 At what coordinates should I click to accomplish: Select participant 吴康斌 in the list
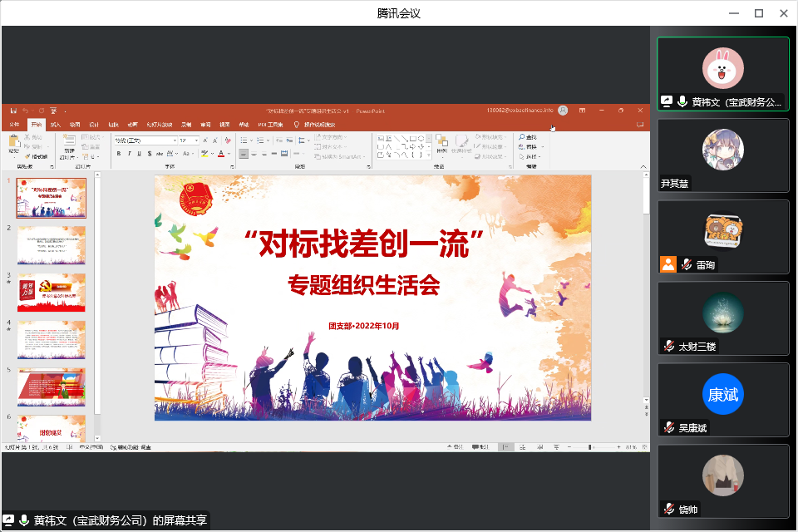tap(722, 401)
